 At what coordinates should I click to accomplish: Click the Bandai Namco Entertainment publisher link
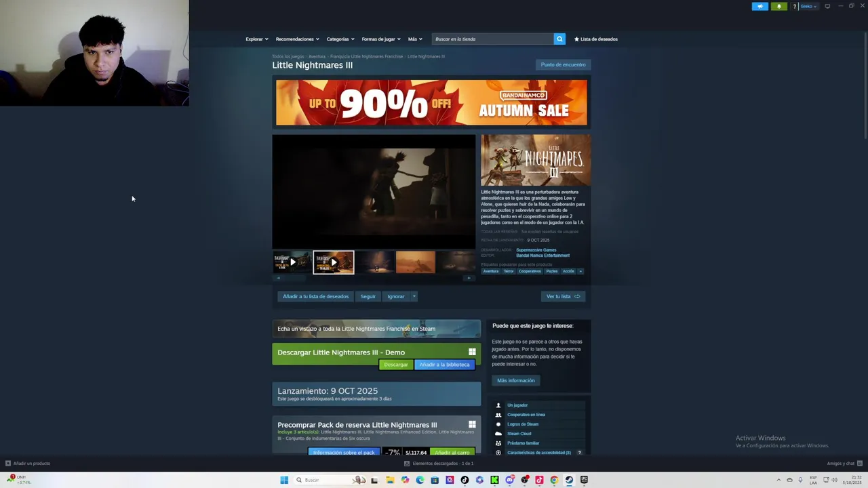(x=542, y=256)
